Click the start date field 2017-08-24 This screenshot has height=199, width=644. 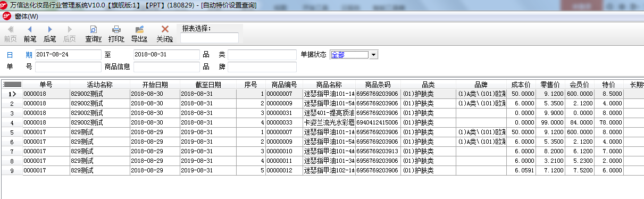(x=68, y=55)
